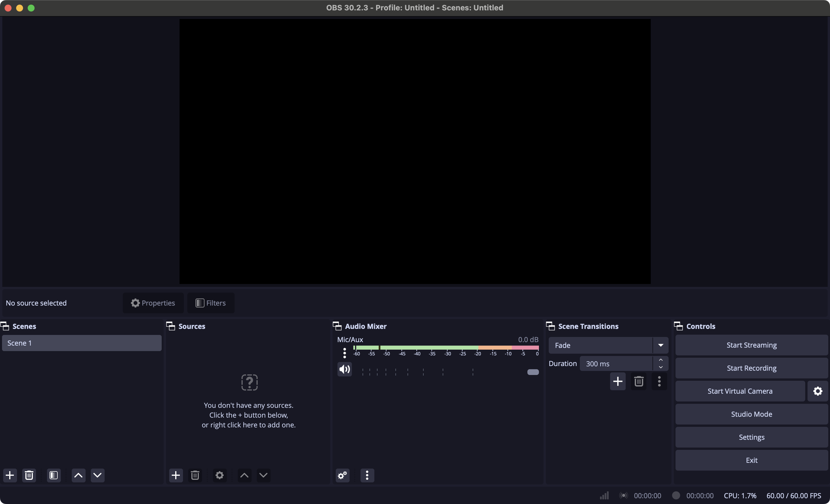
Task: Open the Fade transition dropdown
Action: point(660,345)
